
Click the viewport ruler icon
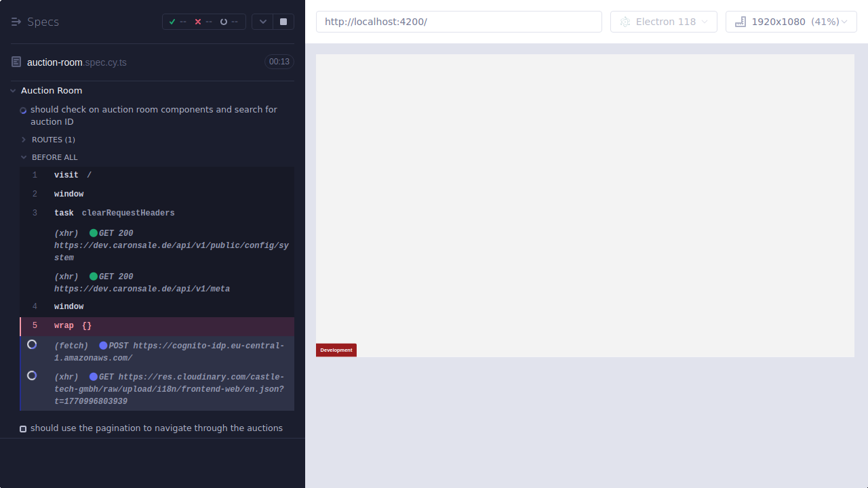[740, 21]
